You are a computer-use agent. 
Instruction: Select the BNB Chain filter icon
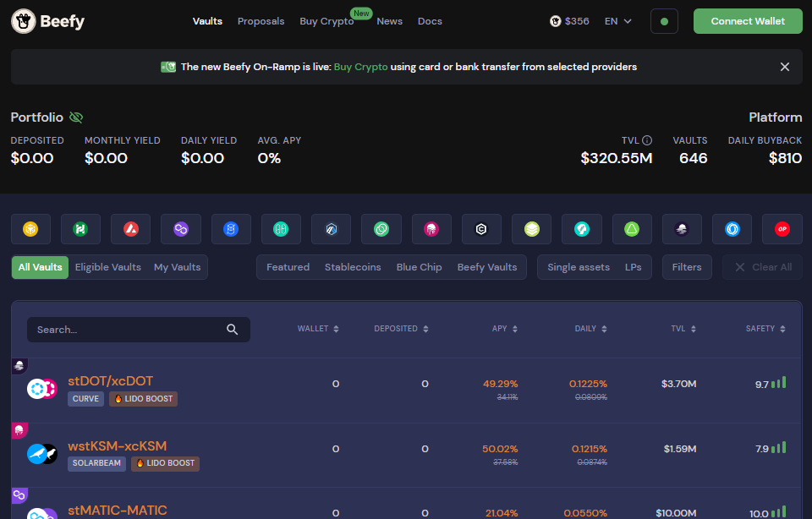[x=30, y=228]
